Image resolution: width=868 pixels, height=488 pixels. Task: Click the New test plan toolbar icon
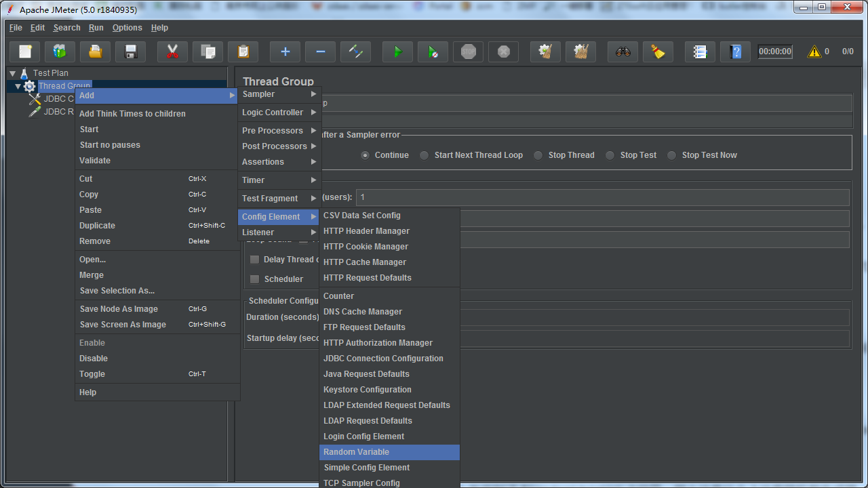25,52
